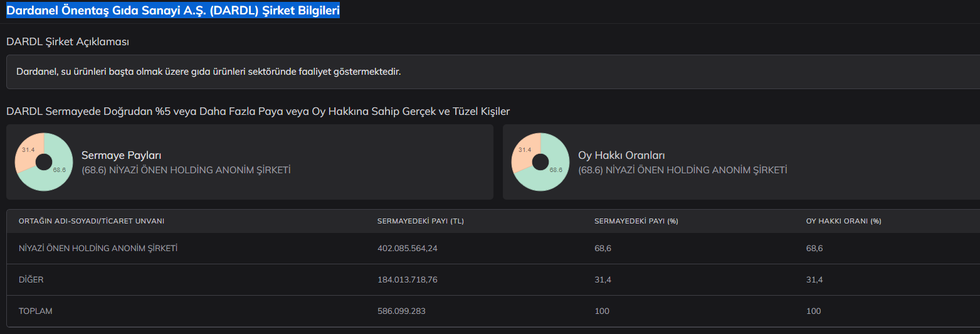Click the 100 total capital share percent cell
This screenshot has width=980, height=334.
click(601, 311)
